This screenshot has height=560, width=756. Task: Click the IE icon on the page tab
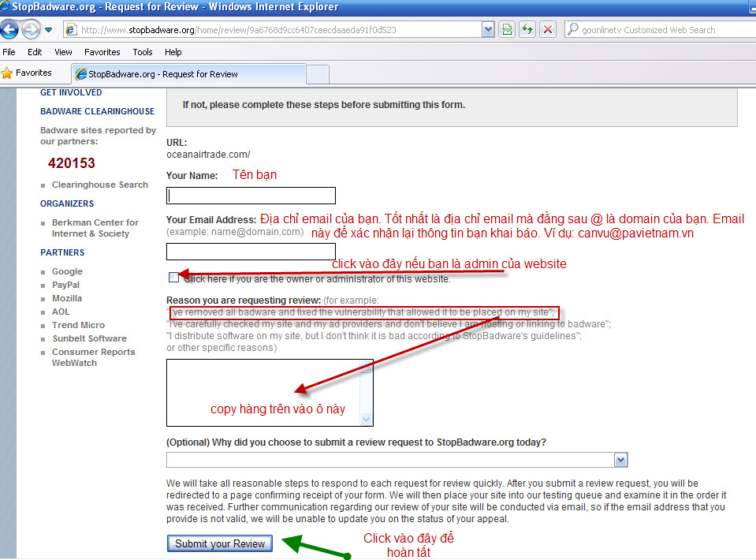click(x=81, y=74)
